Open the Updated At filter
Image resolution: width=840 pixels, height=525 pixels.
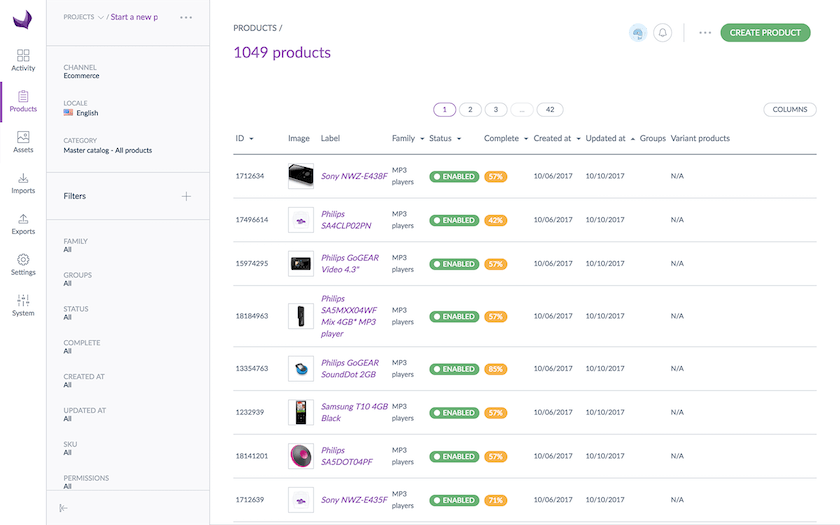tap(85, 414)
